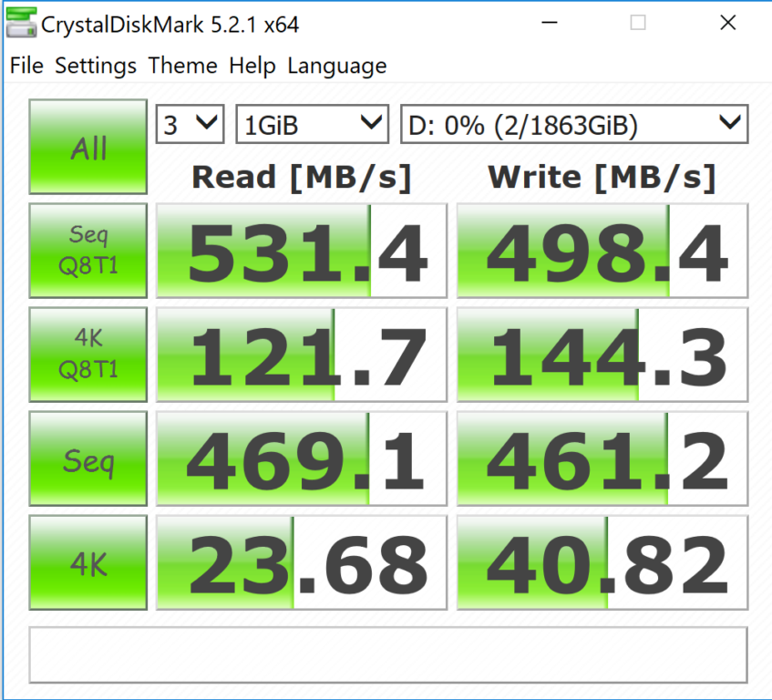The image size is (772, 700).
Task: Open the Language menu
Action: (x=336, y=66)
